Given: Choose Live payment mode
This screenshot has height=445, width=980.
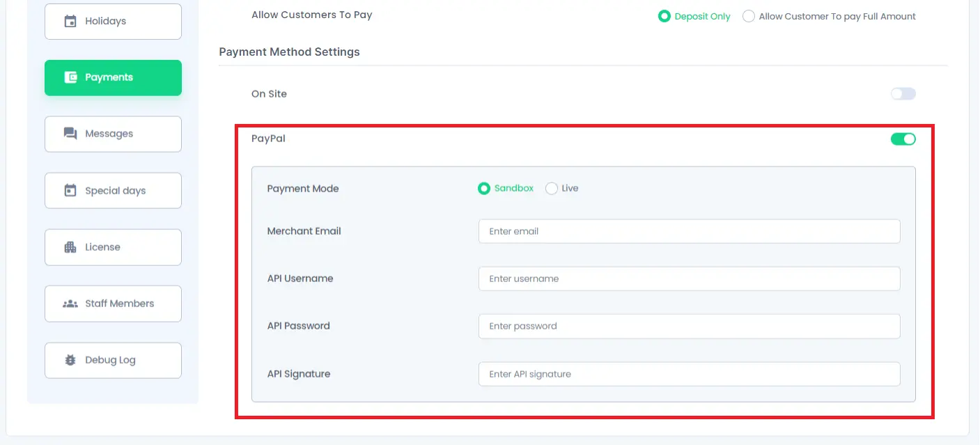Looking at the screenshot, I should [552, 189].
